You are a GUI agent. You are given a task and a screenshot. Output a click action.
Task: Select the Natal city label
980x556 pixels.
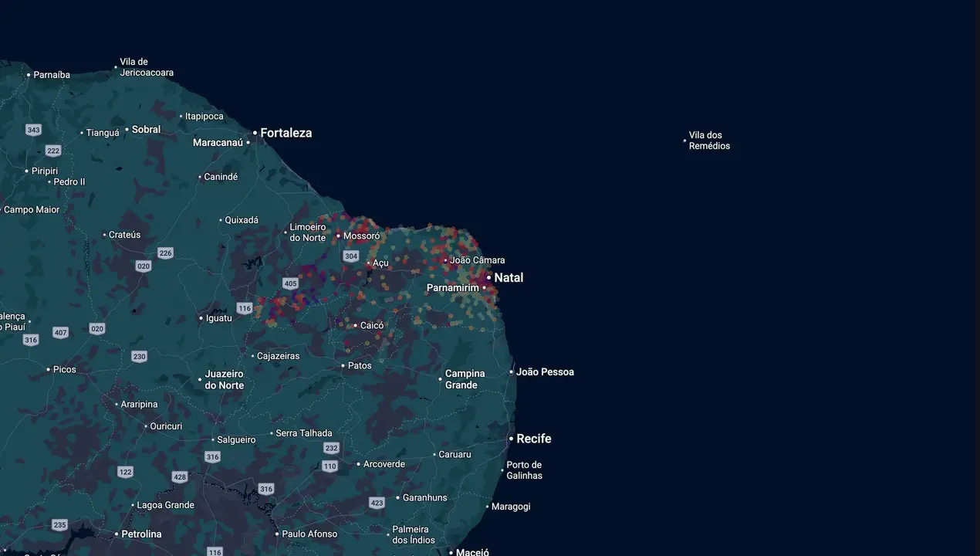[509, 277]
